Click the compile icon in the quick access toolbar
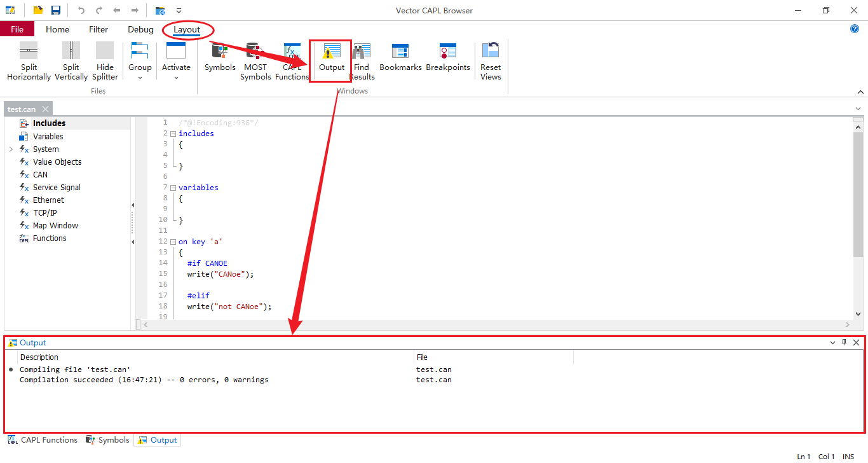The width and height of the screenshot is (868, 463). 160,10
